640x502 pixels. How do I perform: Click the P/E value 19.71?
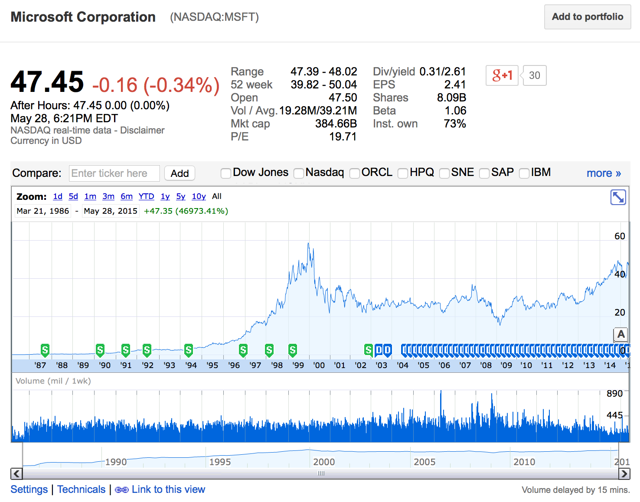343,137
